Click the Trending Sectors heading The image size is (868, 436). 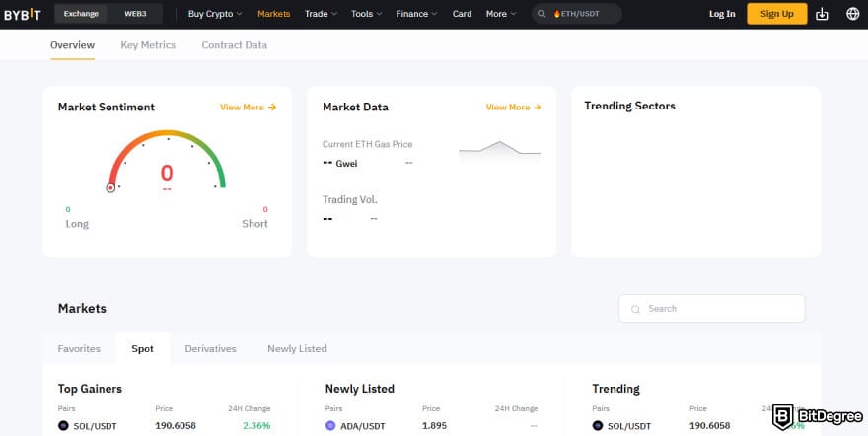[629, 106]
